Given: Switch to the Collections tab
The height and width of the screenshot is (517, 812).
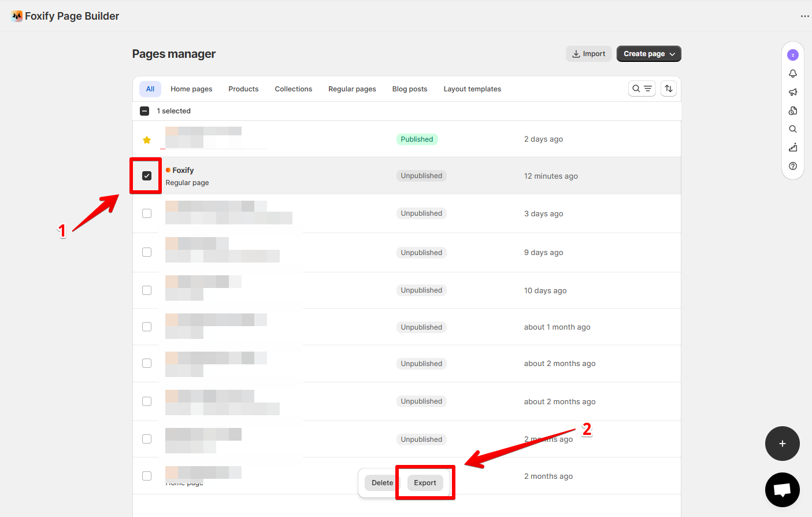Looking at the screenshot, I should coord(294,89).
